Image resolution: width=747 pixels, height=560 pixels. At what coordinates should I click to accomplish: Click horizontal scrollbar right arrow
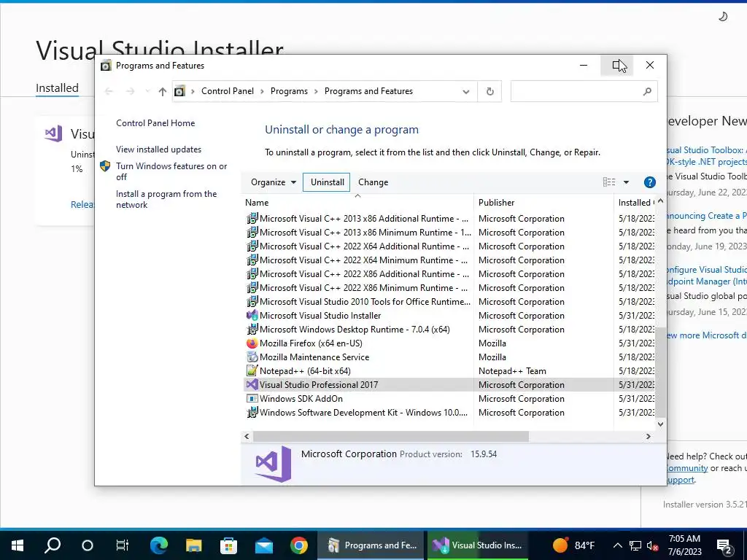click(x=648, y=436)
